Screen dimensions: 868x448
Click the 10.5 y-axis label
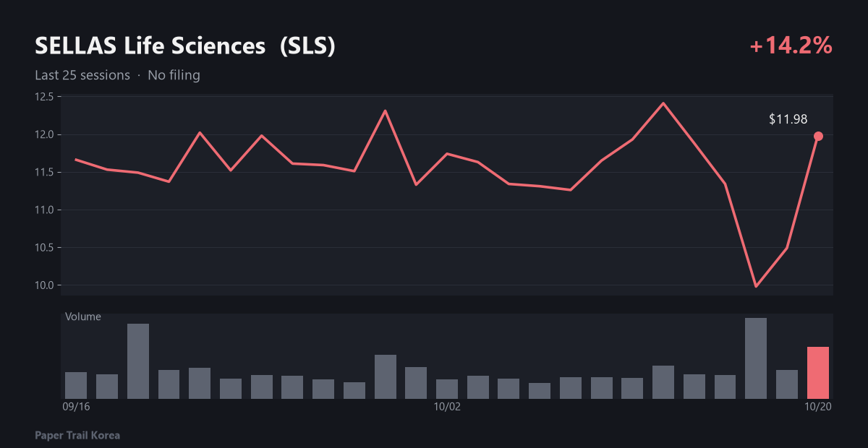[44, 247]
